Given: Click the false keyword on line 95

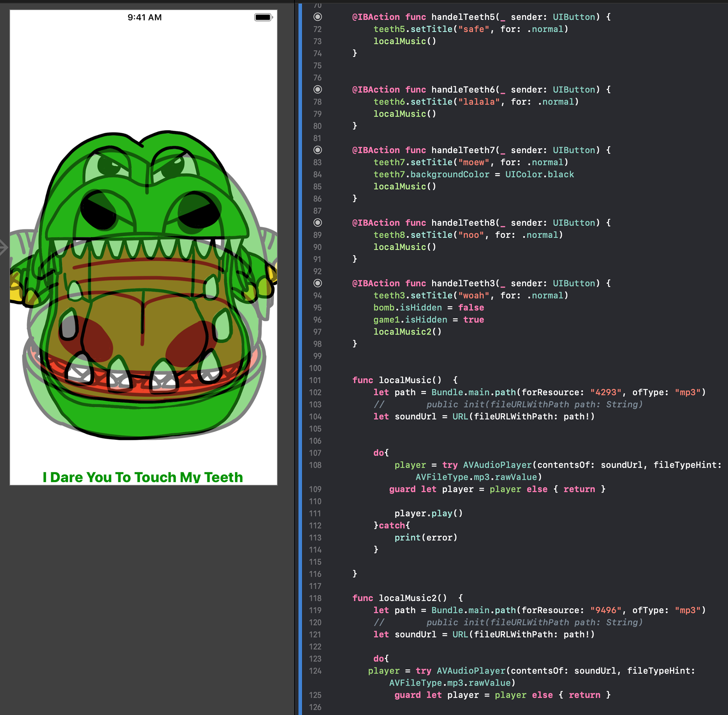Looking at the screenshot, I should 471,307.
